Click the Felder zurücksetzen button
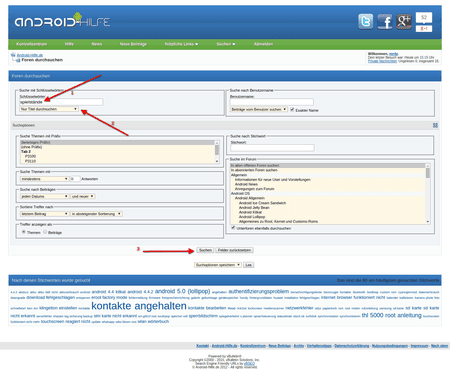The height and width of the screenshot is (369, 450). coord(234,250)
